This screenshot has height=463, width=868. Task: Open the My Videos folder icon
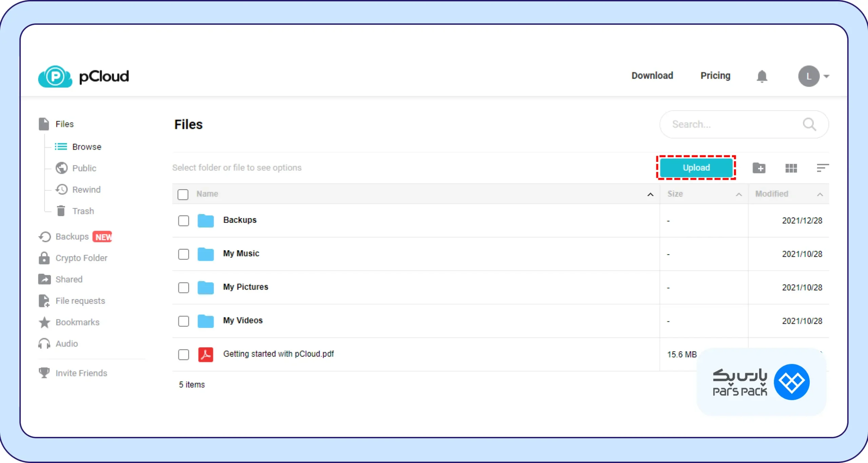[x=205, y=321]
